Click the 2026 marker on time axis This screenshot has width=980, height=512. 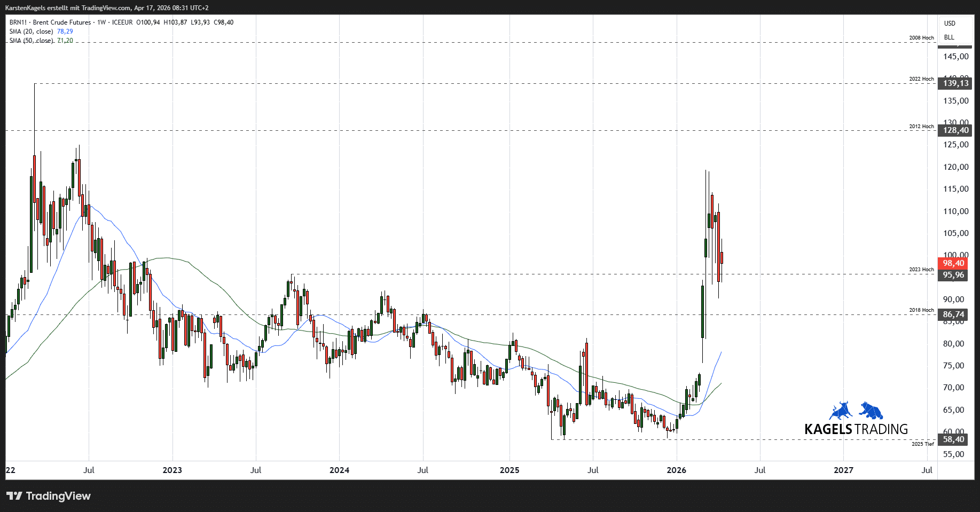tap(677, 470)
